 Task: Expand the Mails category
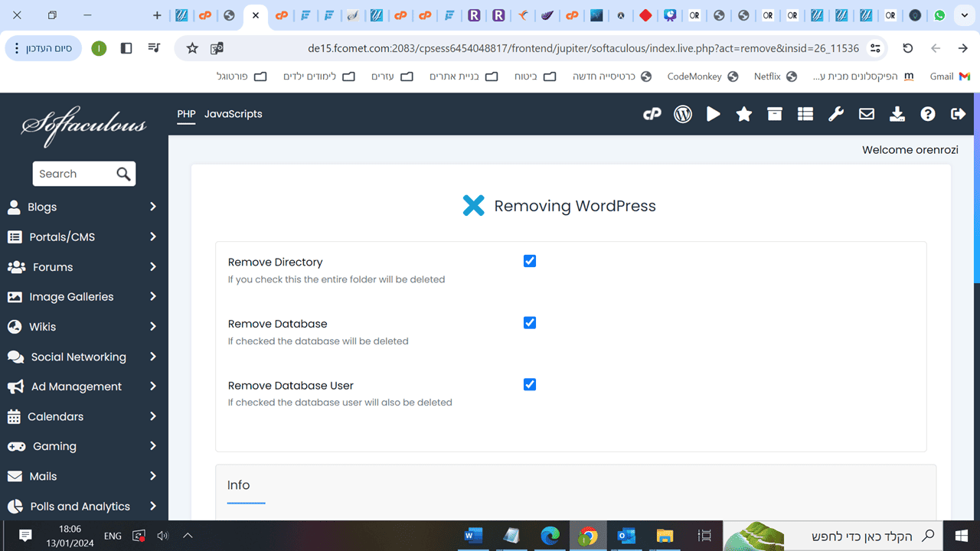pyautogui.click(x=84, y=476)
